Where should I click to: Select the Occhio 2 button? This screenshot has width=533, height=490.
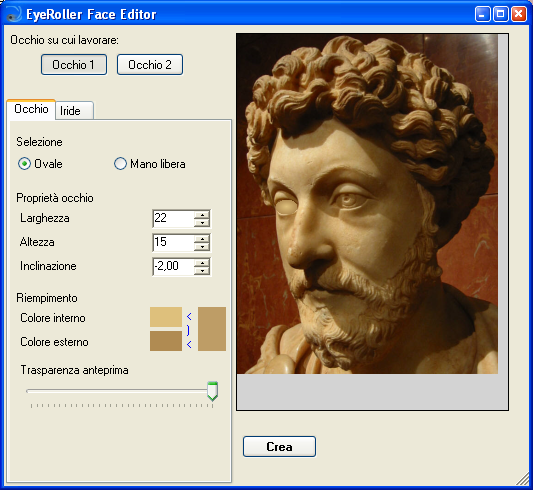[x=150, y=65]
